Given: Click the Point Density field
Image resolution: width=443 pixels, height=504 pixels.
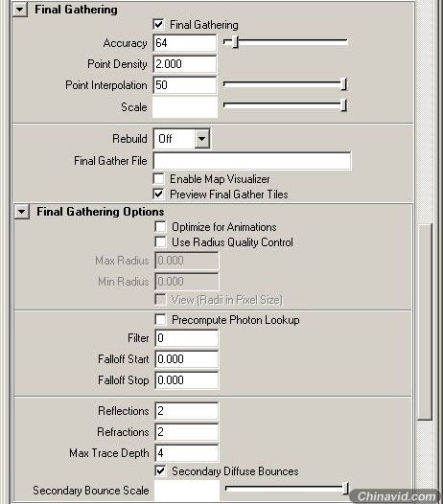Looking at the screenshot, I should [x=185, y=64].
